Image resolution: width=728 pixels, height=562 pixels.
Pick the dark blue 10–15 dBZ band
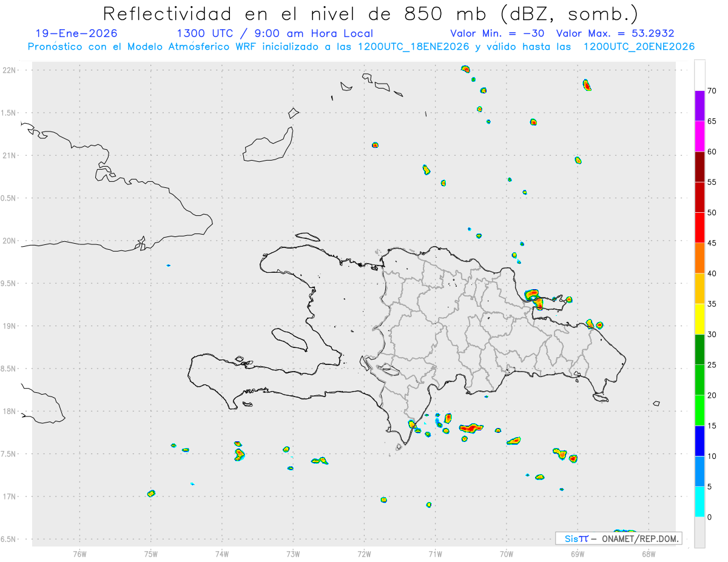tap(699, 441)
